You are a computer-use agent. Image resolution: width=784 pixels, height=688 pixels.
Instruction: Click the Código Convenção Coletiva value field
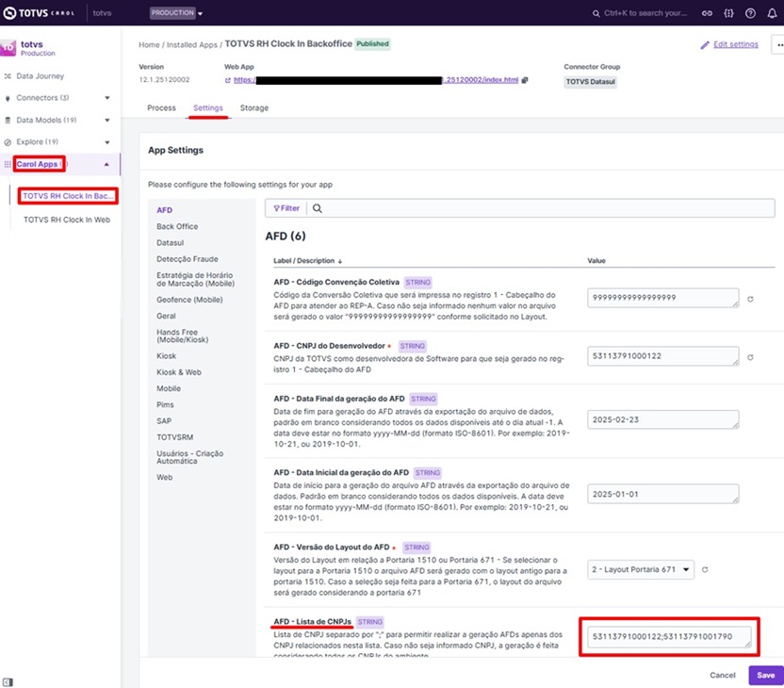click(x=663, y=298)
